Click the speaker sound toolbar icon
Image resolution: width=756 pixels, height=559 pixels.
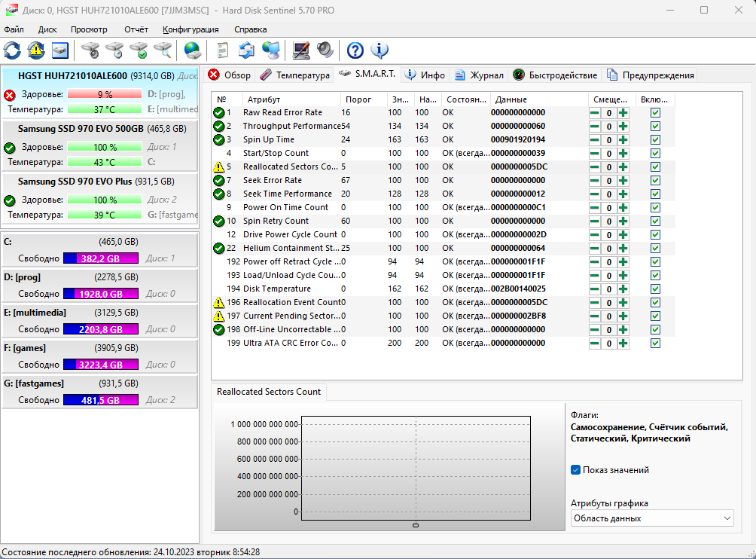[325, 50]
